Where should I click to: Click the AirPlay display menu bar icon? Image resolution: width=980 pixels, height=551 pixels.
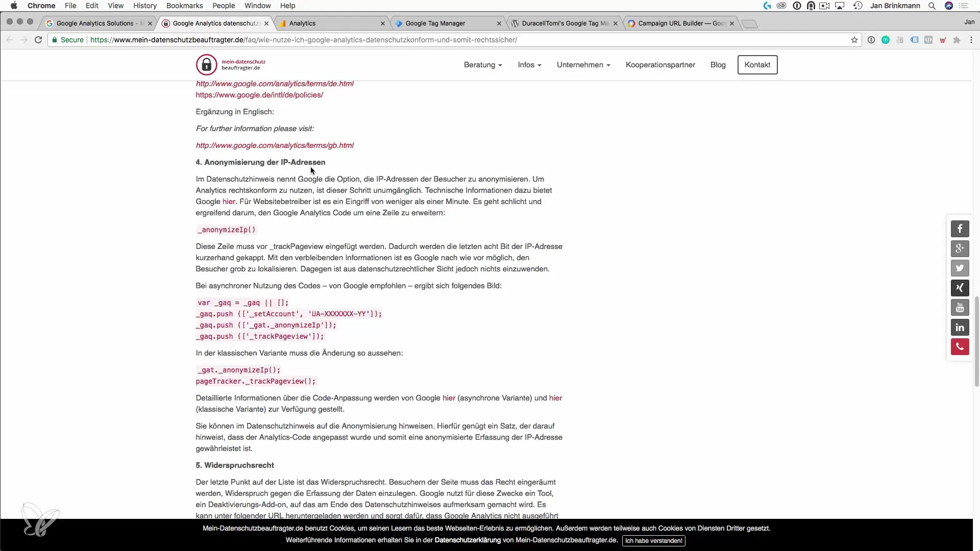[840, 6]
